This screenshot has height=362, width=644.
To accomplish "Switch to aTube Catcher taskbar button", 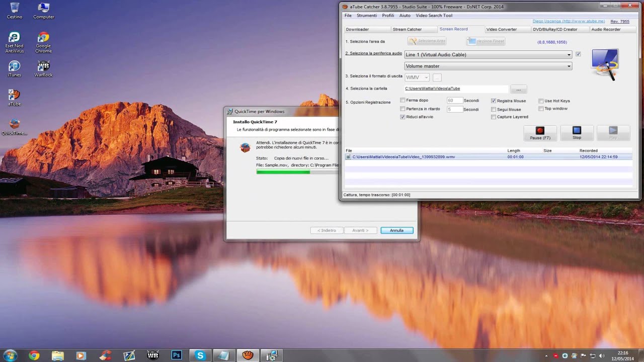I will point(248,355).
